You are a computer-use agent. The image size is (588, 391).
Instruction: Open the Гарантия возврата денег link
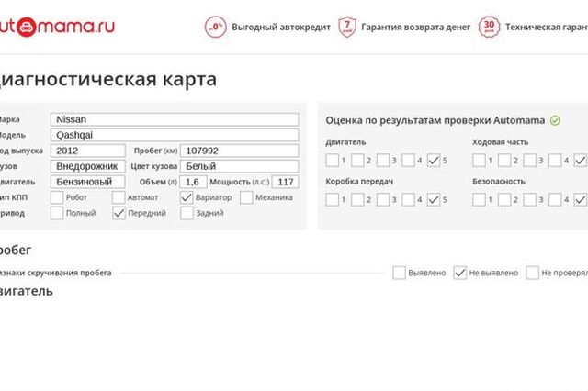pos(415,28)
